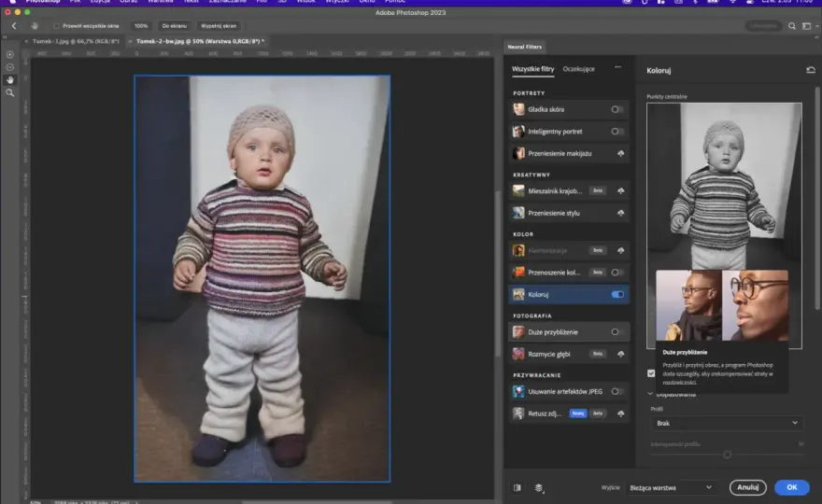Image resolution: width=822 pixels, height=504 pixels.
Task: Select the Przeniesienie stylu filter row
Action: [x=569, y=213]
